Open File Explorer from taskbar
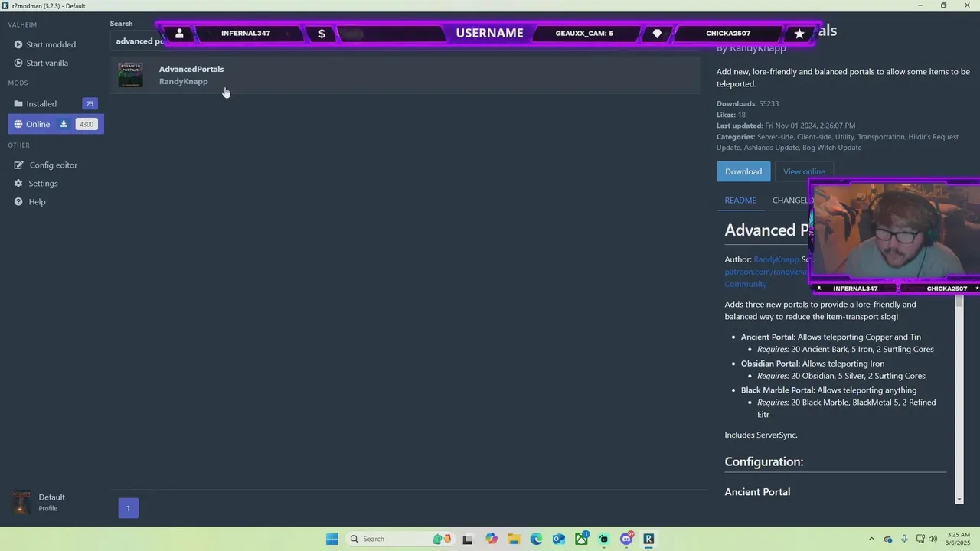The width and height of the screenshot is (980, 551). (x=513, y=539)
